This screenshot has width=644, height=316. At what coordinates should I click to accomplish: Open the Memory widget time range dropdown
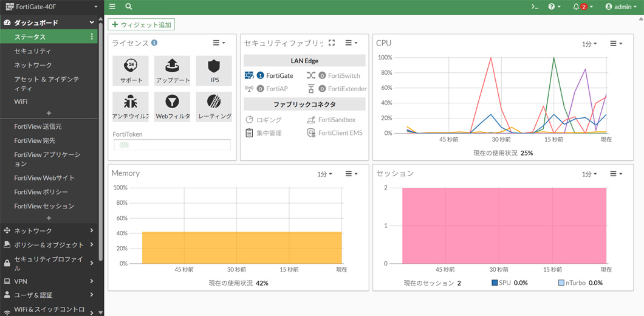point(324,174)
